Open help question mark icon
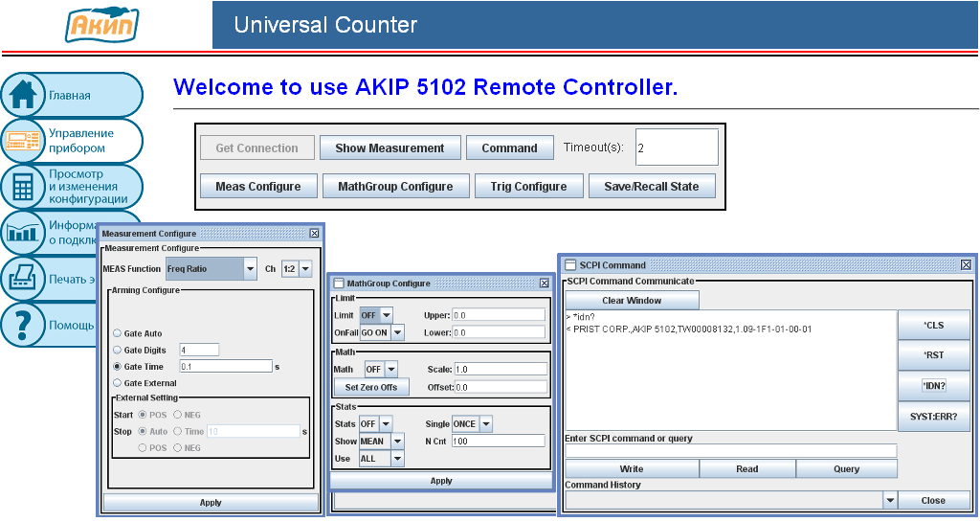Image resolution: width=980 pixels, height=522 pixels. pyautogui.click(x=23, y=325)
